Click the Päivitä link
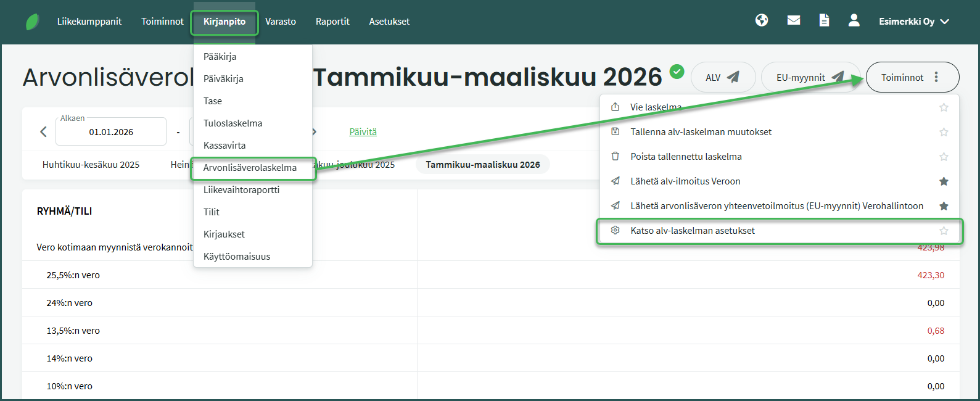 (x=363, y=132)
